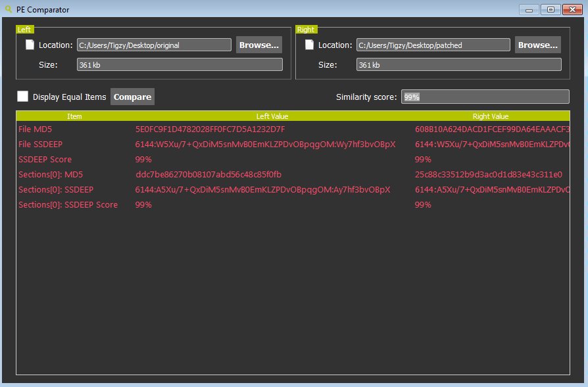The width and height of the screenshot is (588, 387).
Task: Select the File MD5 row
Action: tap(293, 129)
